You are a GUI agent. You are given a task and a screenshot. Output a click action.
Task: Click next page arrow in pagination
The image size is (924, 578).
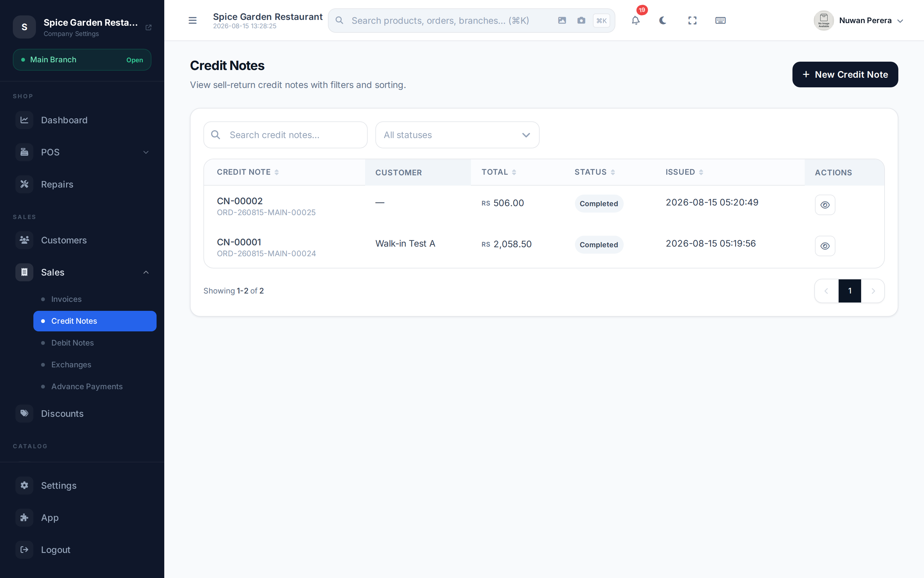(873, 291)
